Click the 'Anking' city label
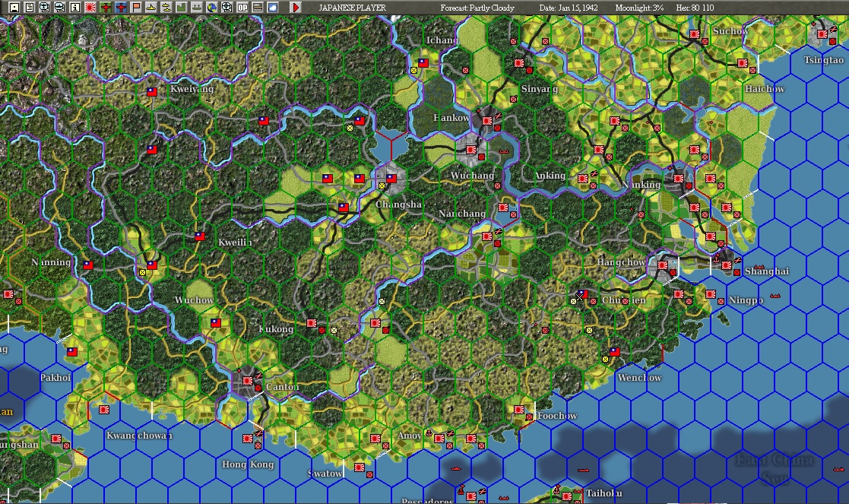Viewport: 849px width, 504px height. (550, 176)
